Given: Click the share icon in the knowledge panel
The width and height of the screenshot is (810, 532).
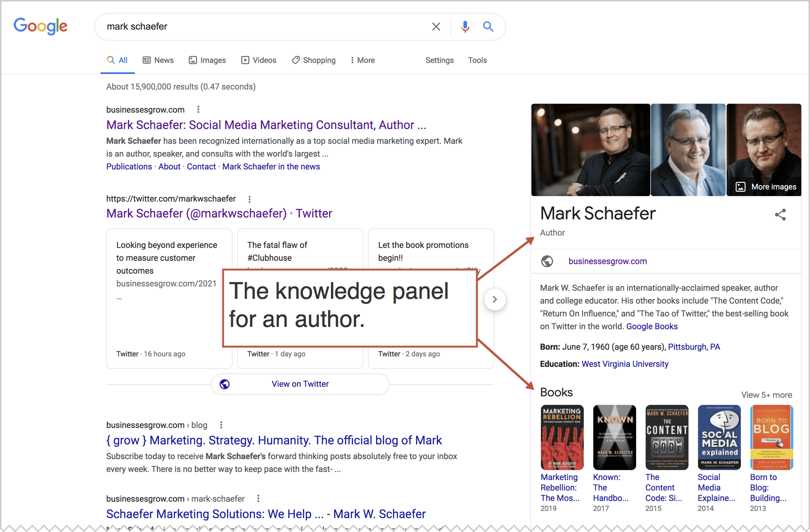Looking at the screenshot, I should point(780,215).
